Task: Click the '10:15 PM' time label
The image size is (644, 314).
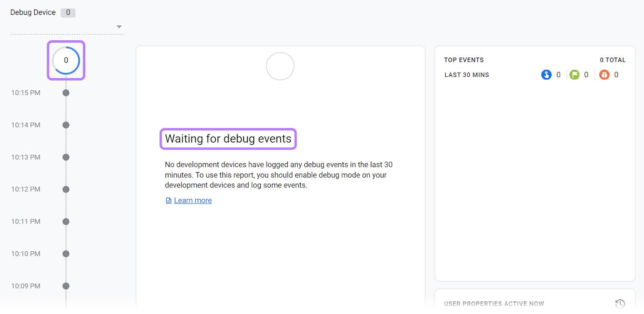Action: (26, 93)
